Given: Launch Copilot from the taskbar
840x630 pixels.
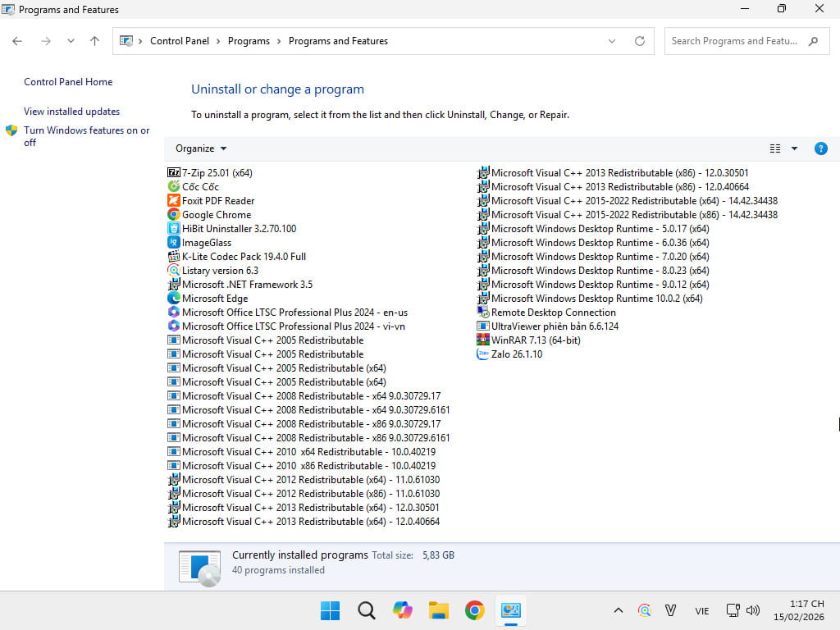Looking at the screenshot, I should click(402, 610).
